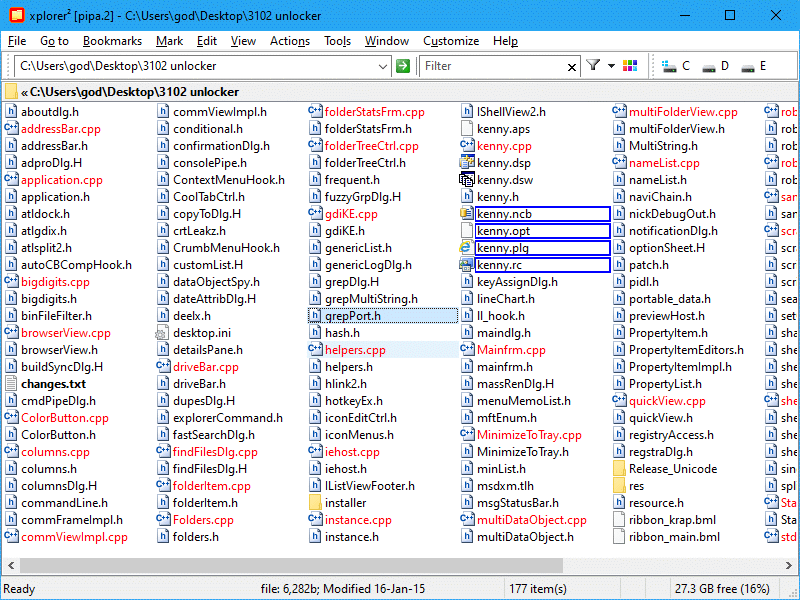Open the Bookmarks menu
Viewport: 800px width, 600px height.
112,41
